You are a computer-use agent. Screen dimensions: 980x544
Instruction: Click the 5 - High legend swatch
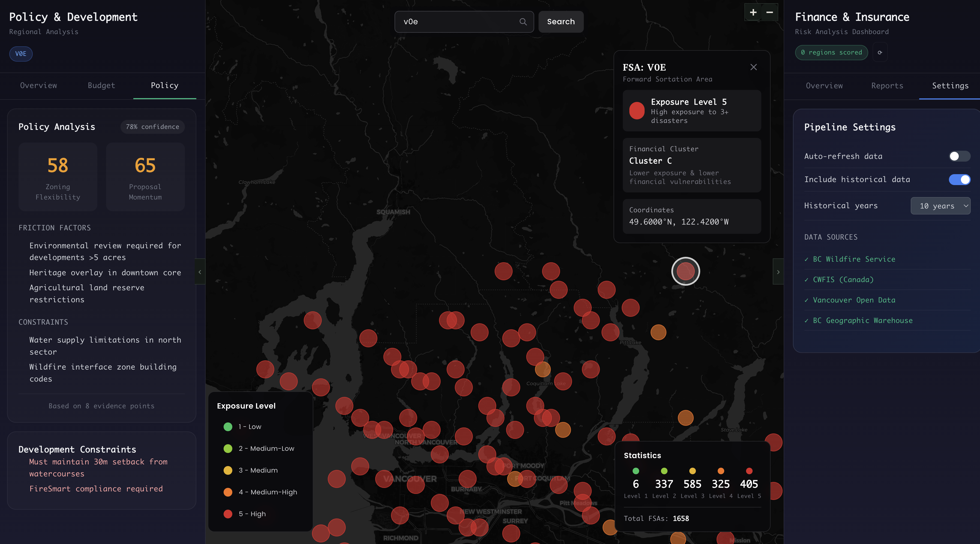click(228, 514)
